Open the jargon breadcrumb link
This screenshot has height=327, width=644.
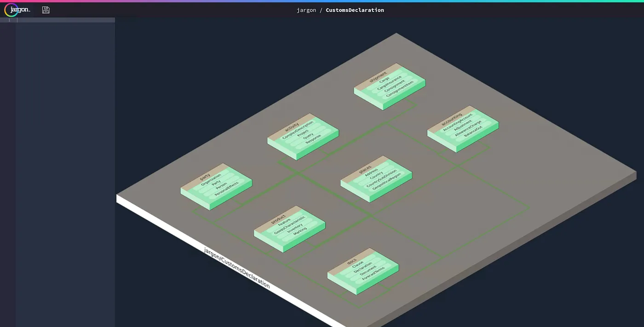click(306, 10)
